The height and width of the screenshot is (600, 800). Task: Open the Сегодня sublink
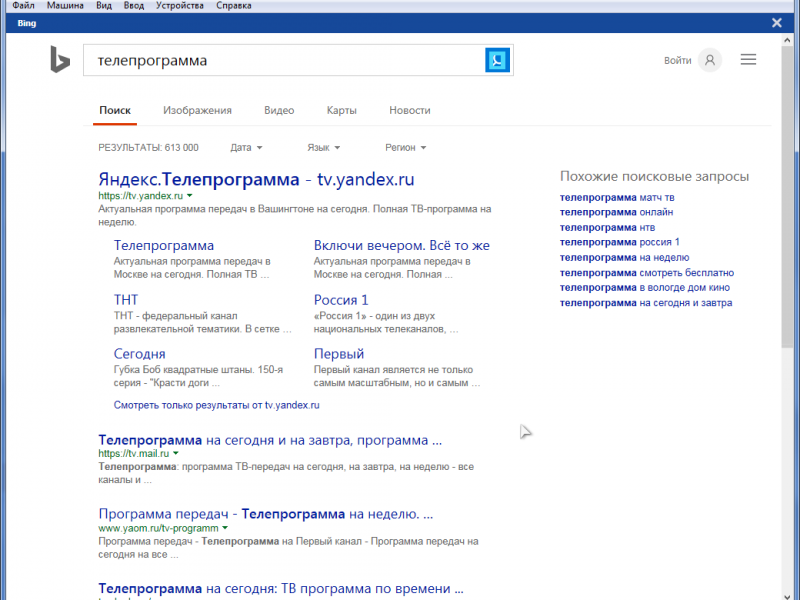point(139,354)
